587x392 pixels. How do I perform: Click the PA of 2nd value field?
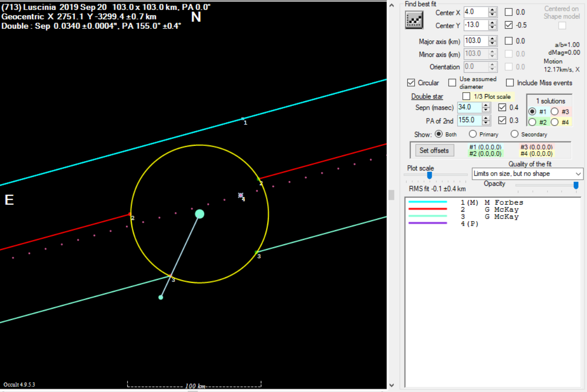[x=469, y=120]
